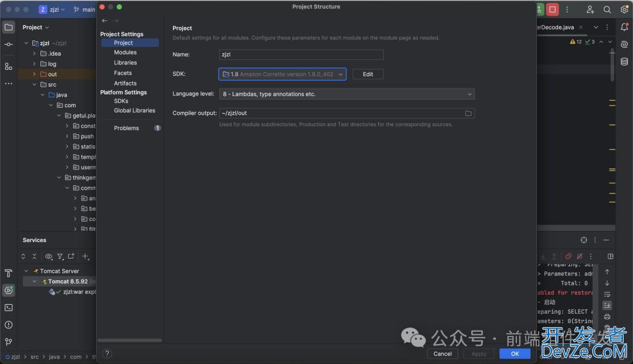Toggle soft-wrap in the console output
This screenshot has width=633, height=364.
607,294
